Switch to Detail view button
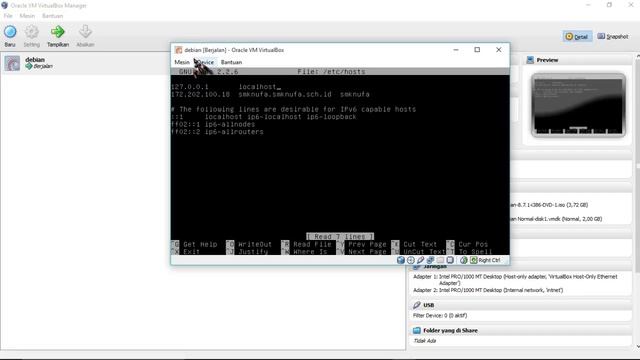Viewport: 640px width, 360px height. 577,37
